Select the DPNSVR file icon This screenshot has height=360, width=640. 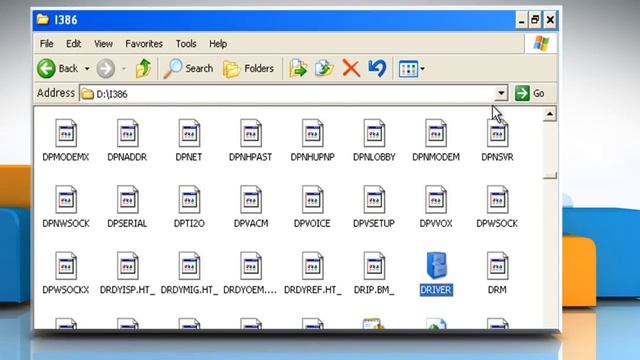pyautogui.click(x=498, y=133)
